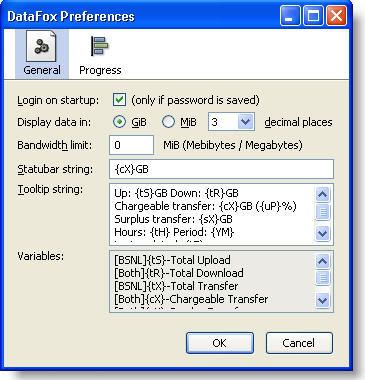The height and width of the screenshot is (380, 365).
Task: Select the MiB radio button
Action: click(x=168, y=122)
